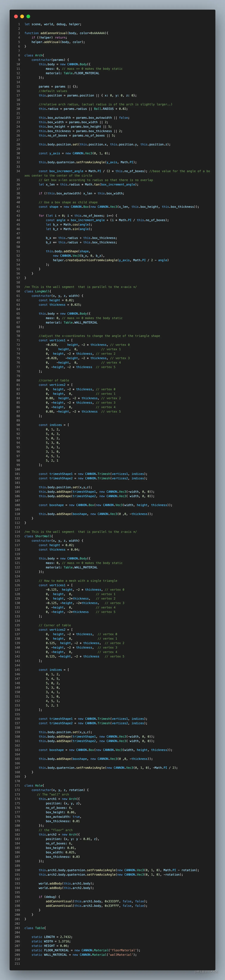Click the '// Corner of table' comment
This screenshot has width=225, height=980.
coord(55,625)
